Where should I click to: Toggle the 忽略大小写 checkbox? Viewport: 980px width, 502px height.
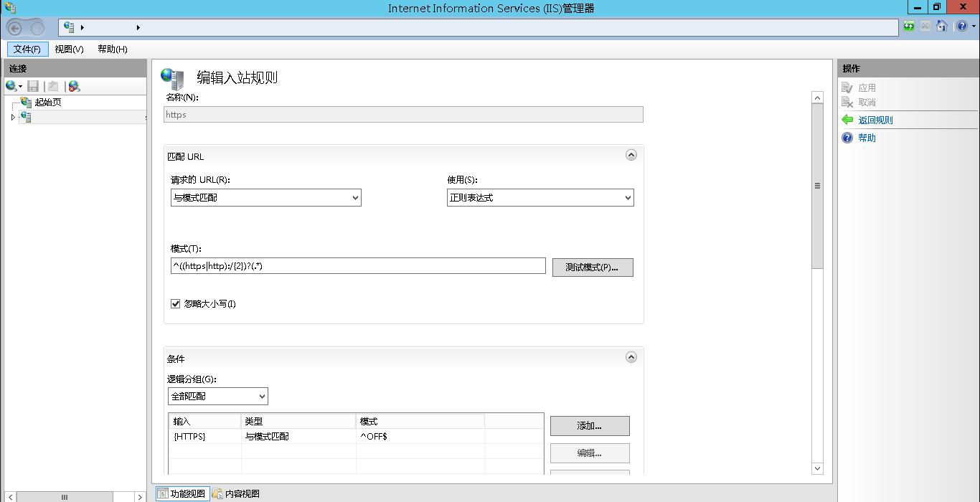[175, 303]
